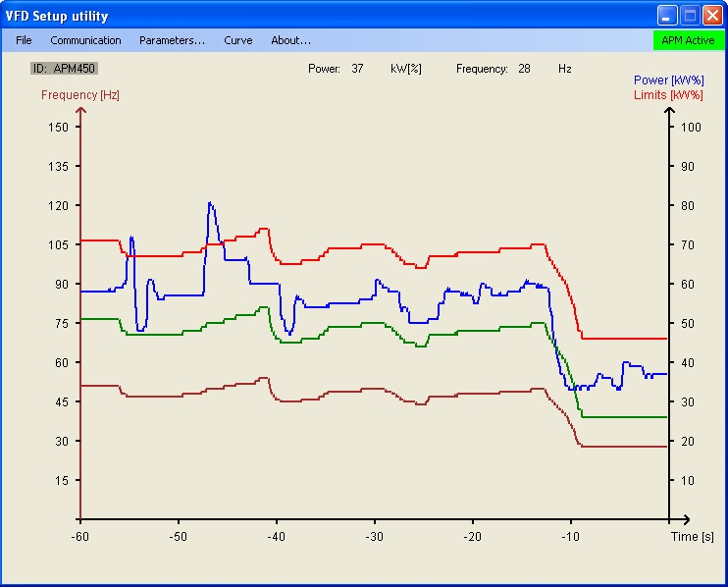Screen dimensions: 728x587
Task: Click the Time [s] axis label
Action: 690,537
